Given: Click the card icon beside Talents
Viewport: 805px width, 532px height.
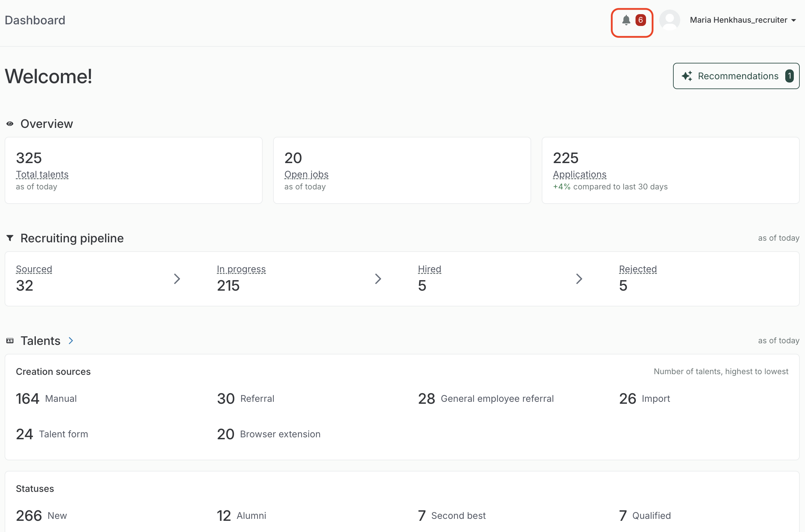Looking at the screenshot, I should tap(10, 341).
